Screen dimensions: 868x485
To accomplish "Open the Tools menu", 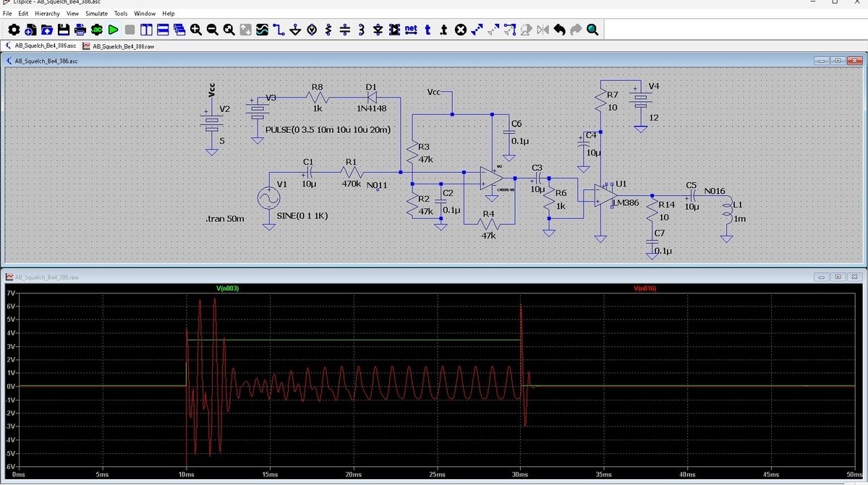I will tap(121, 13).
